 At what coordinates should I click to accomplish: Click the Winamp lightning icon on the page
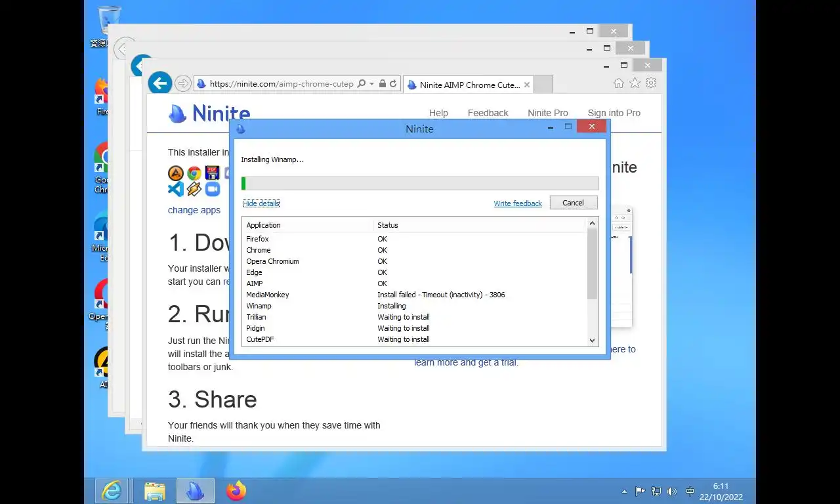pos(194,189)
